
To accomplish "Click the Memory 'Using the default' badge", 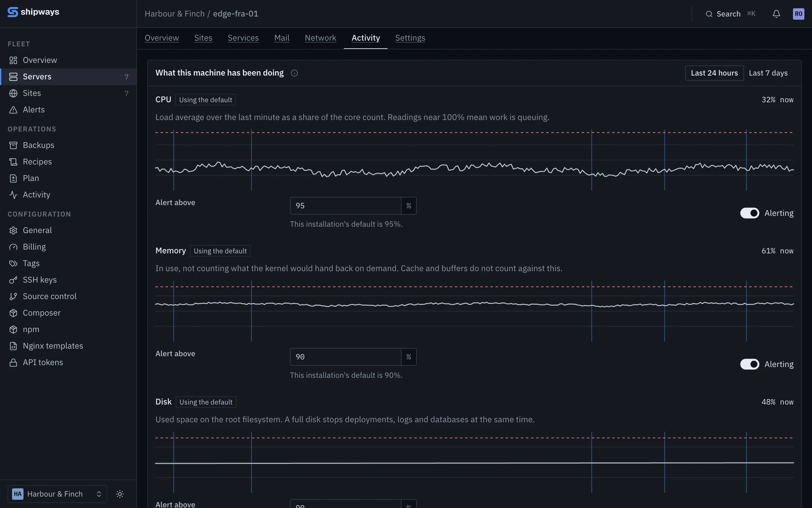I will pyautogui.click(x=220, y=251).
